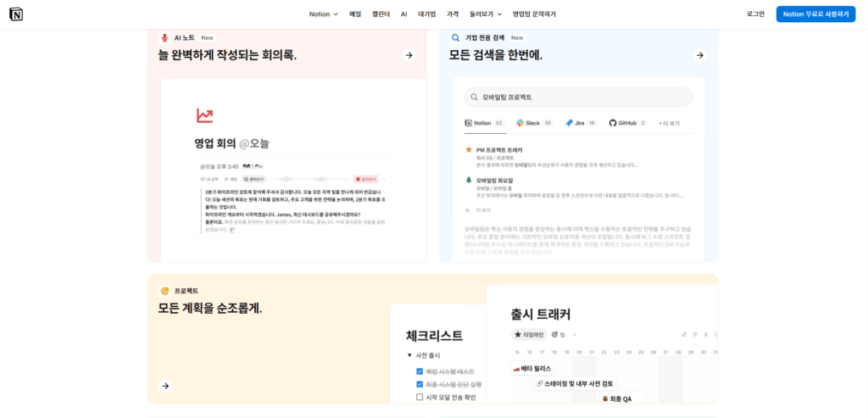The height and width of the screenshot is (418, 868).
Task: Click the 메모 tab in meeting note
Action: 231,180
